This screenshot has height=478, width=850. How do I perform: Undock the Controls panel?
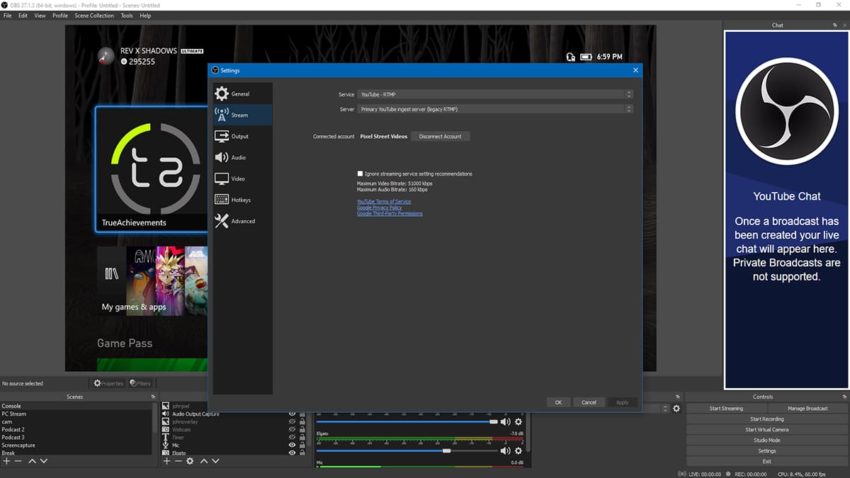[844, 397]
